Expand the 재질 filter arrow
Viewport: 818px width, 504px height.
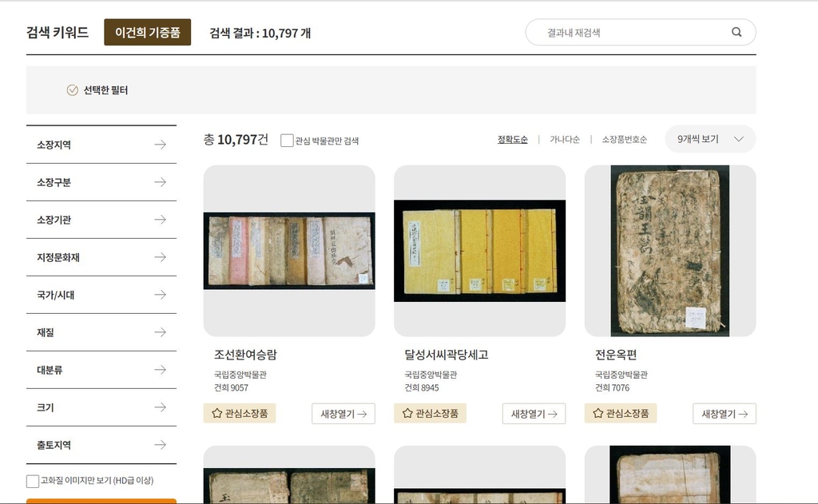160,332
